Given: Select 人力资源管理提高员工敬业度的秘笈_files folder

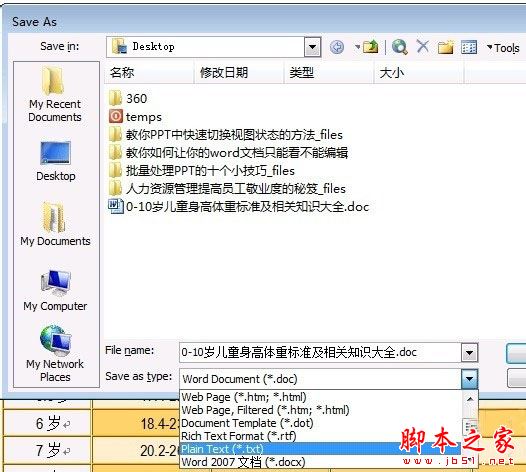Looking at the screenshot, I should coord(227,189).
